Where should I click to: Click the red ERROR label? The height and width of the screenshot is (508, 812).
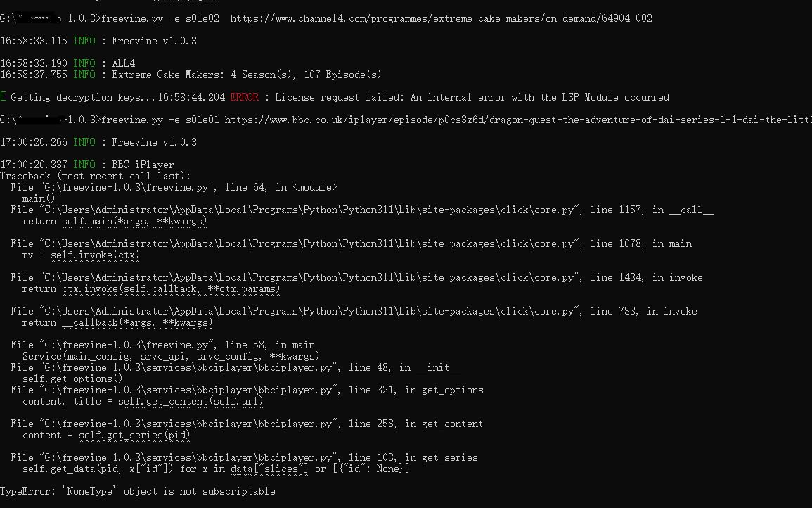click(x=245, y=98)
